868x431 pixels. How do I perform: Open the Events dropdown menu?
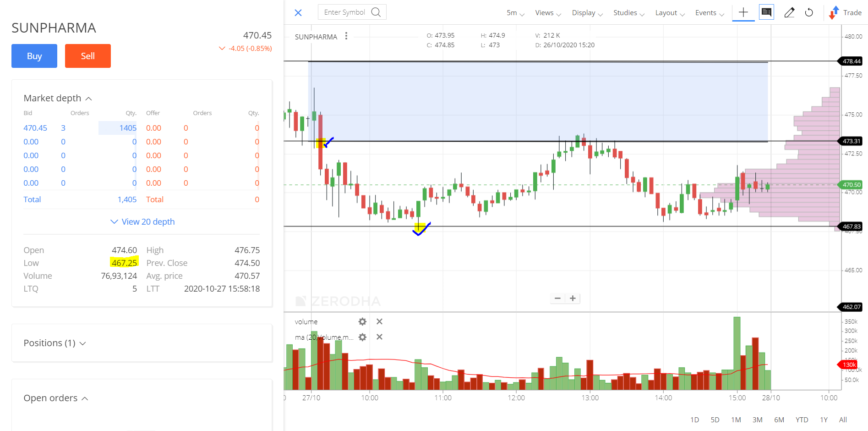click(710, 13)
